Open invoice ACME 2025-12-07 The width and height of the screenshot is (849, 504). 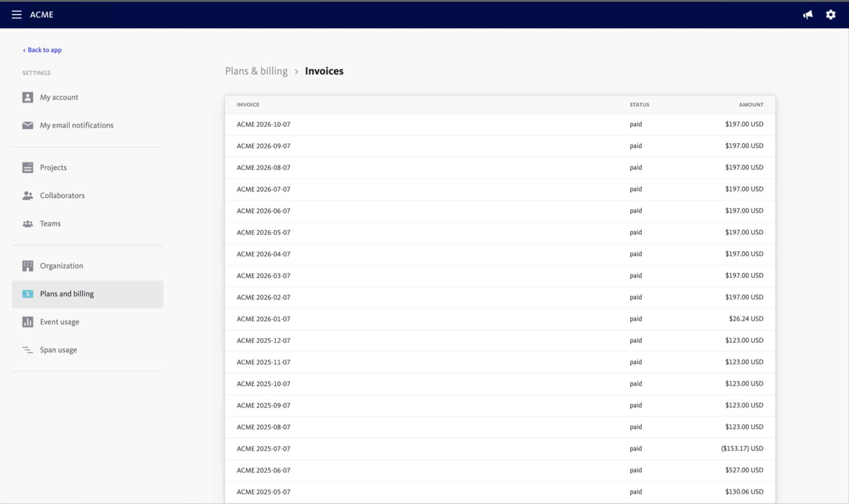(264, 340)
